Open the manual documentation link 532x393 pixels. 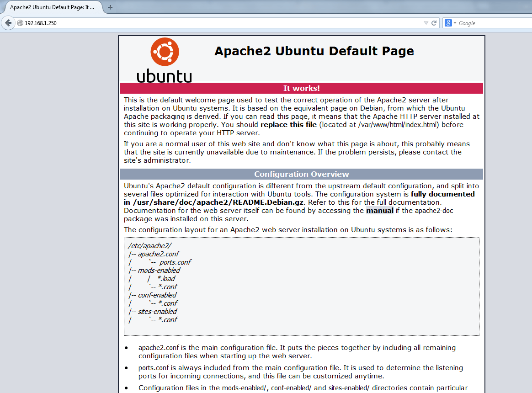[380, 210]
